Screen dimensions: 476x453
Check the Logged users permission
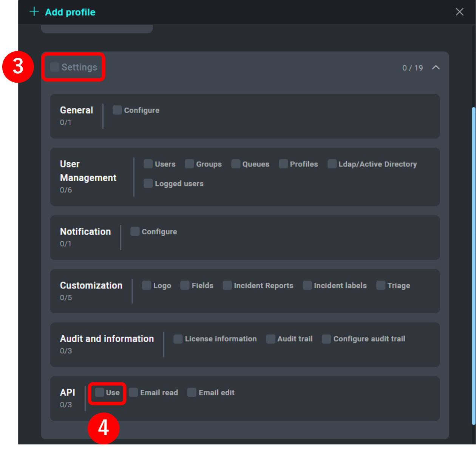(148, 183)
